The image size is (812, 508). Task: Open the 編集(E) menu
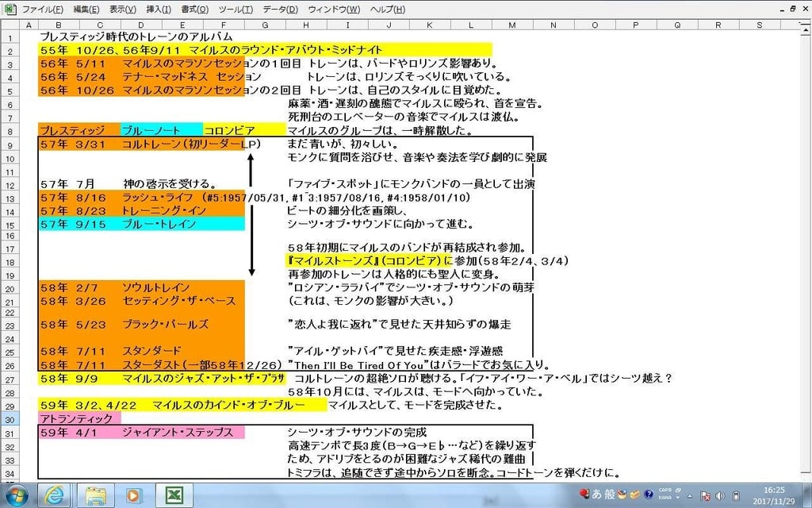[x=86, y=10]
